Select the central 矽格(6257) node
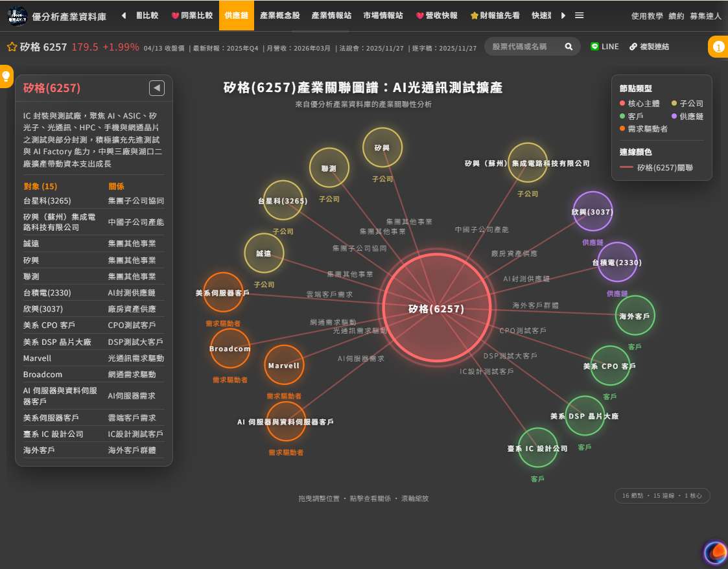This screenshot has width=728, height=569. 436,308
